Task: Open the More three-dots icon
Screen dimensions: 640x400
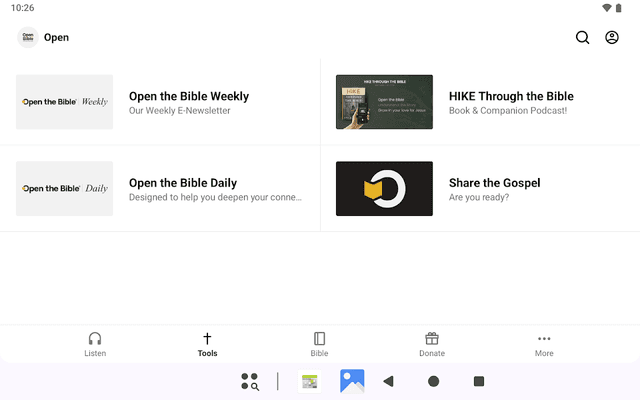Action: pos(544,338)
